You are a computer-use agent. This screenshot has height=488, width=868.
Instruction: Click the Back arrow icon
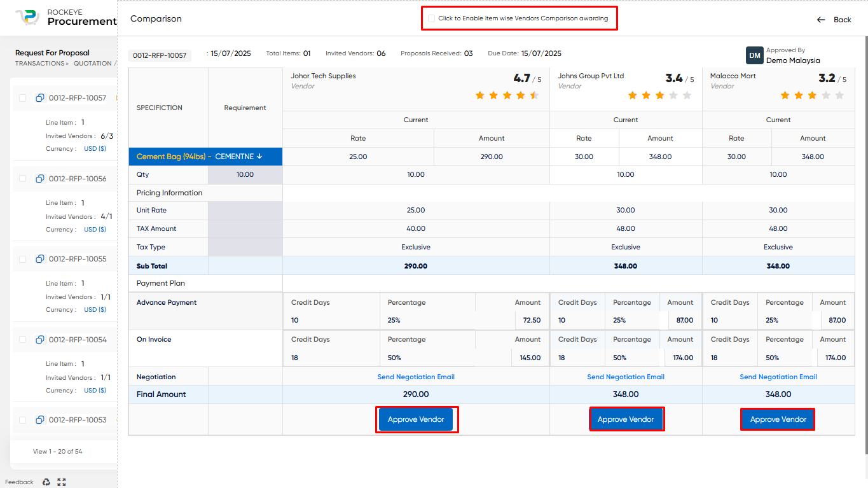pos(821,20)
